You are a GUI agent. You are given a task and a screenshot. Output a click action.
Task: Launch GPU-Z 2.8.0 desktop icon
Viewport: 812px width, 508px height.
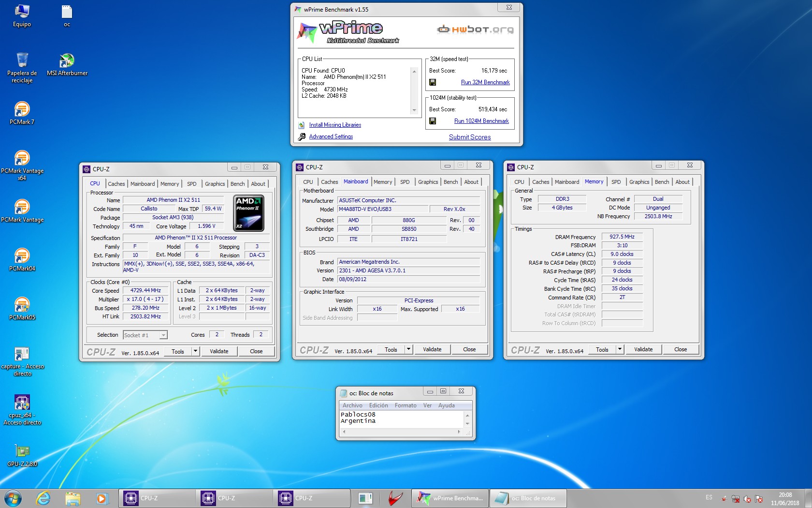[22, 455]
